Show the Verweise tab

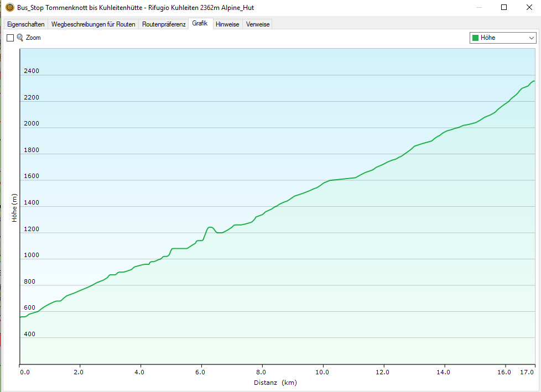(x=258, y=24)
